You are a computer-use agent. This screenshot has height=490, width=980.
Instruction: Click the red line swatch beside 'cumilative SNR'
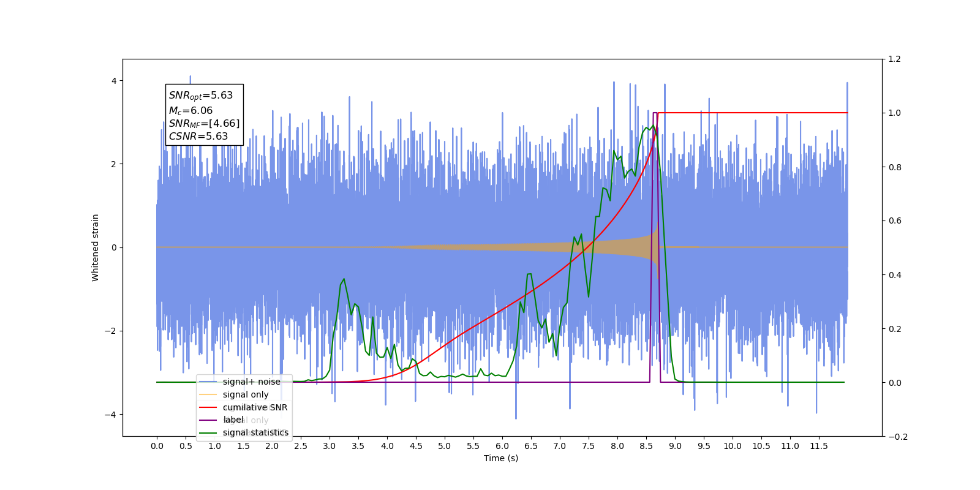coord(208,407)
